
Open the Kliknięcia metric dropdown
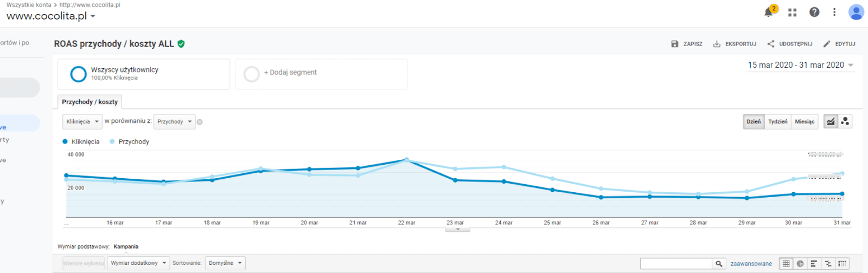click(x=82, y=122)
